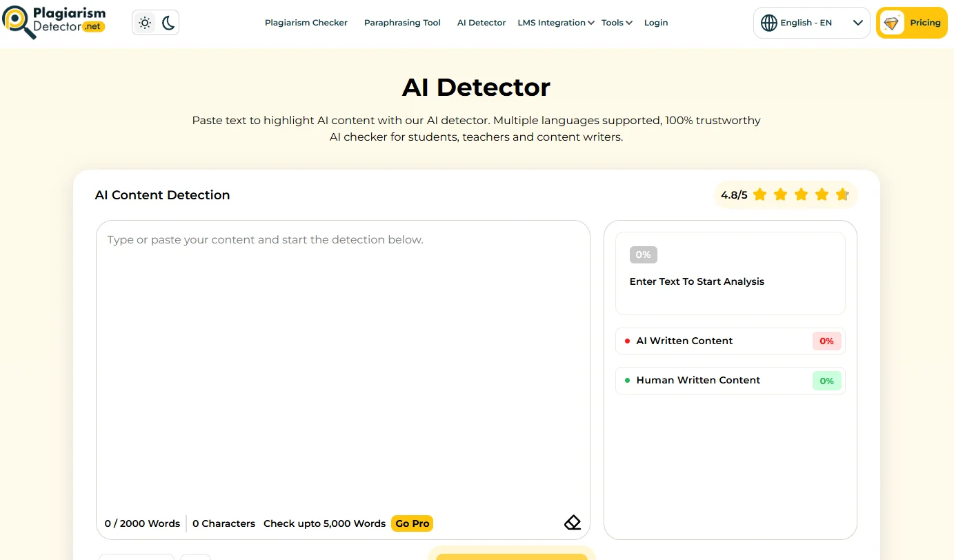
Task: Click Enter Text To Start Analysis text
Action: click(x=697, y=281)
